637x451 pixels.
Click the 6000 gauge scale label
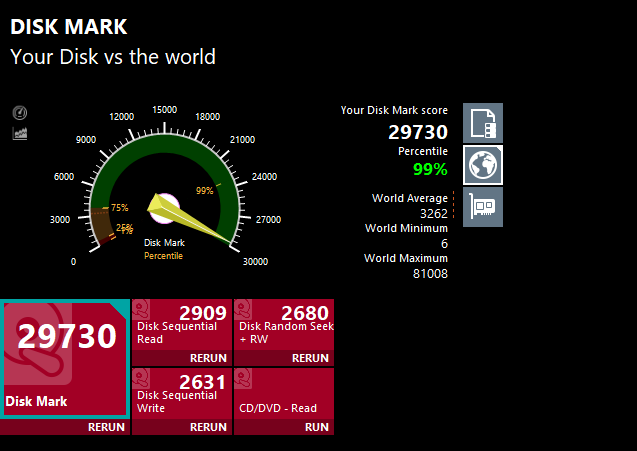(64, 177)
